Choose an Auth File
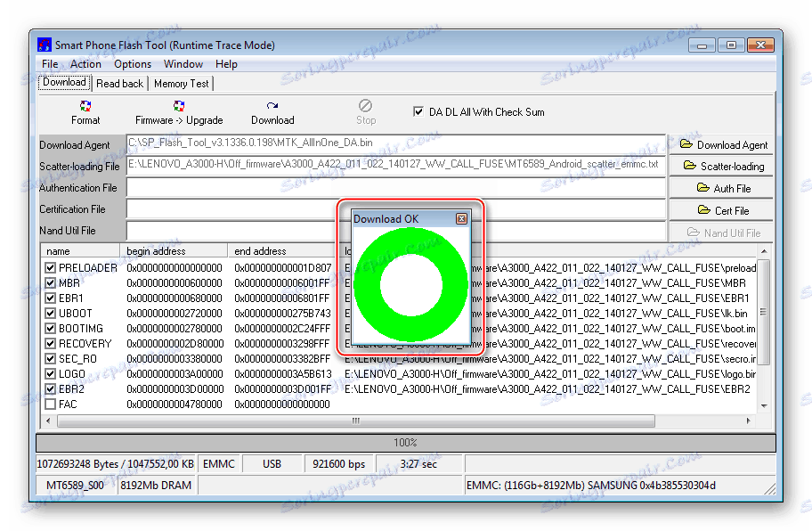The height and width of the screenshot is (531, 812). [723, 189]
